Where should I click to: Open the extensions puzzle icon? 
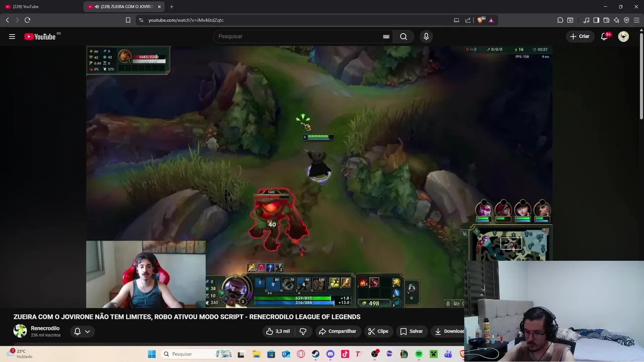pos(560,20)
